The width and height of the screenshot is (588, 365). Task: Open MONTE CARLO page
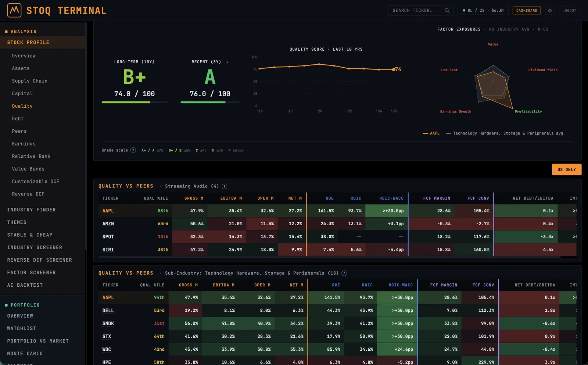[25, 353]
